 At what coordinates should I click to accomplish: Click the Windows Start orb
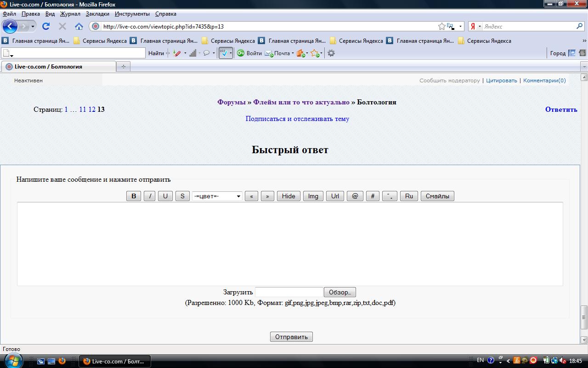coord(12,361)
